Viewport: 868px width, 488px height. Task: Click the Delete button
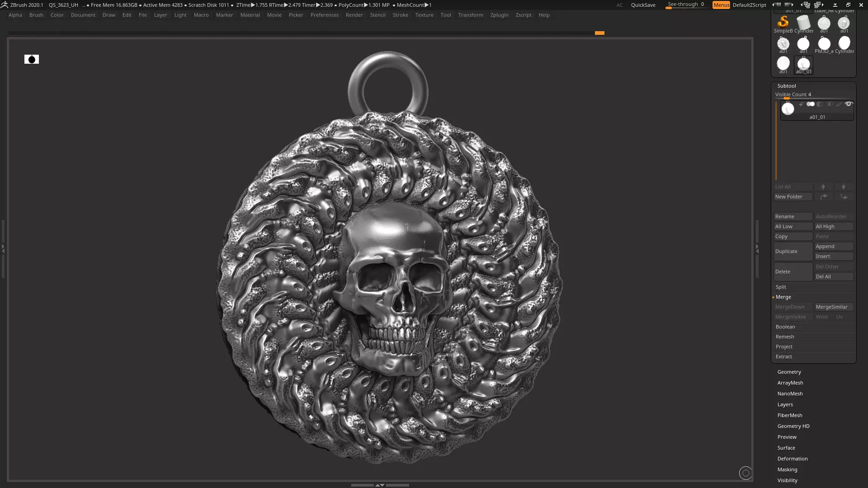[793, 272]
